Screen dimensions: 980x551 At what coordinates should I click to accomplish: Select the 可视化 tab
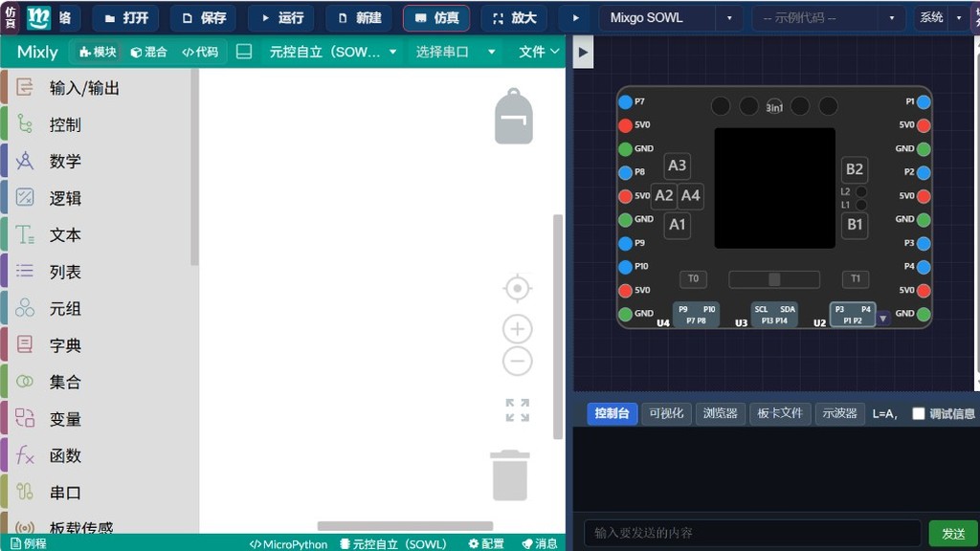tap(666, 413)
